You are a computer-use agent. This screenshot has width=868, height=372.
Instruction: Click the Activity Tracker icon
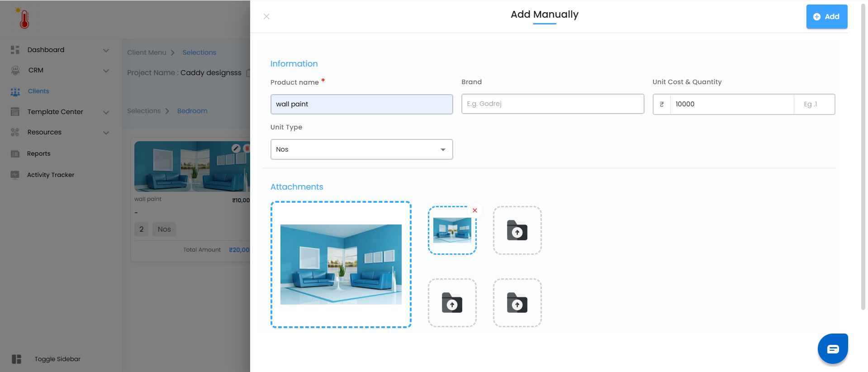[x=15, y=175]
